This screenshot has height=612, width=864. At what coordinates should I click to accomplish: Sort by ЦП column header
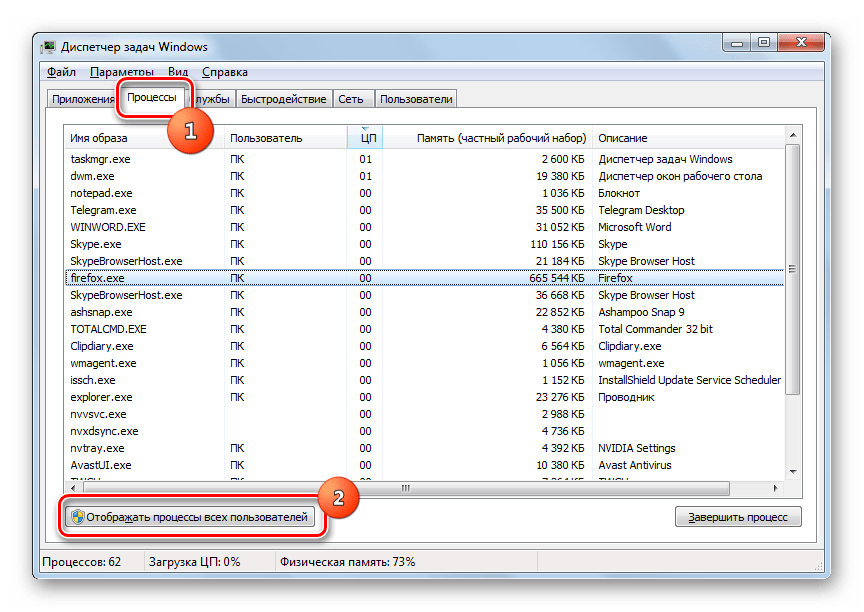pos(365,138)
